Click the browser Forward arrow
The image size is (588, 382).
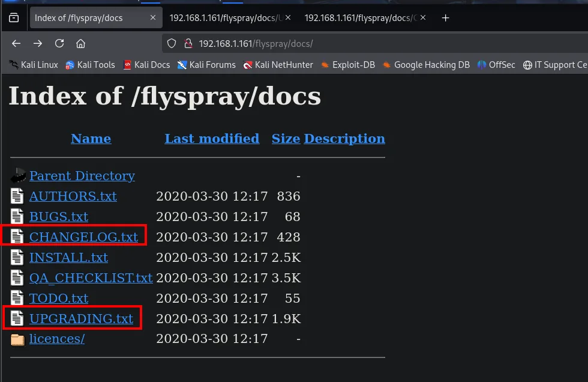click(37, 43)
